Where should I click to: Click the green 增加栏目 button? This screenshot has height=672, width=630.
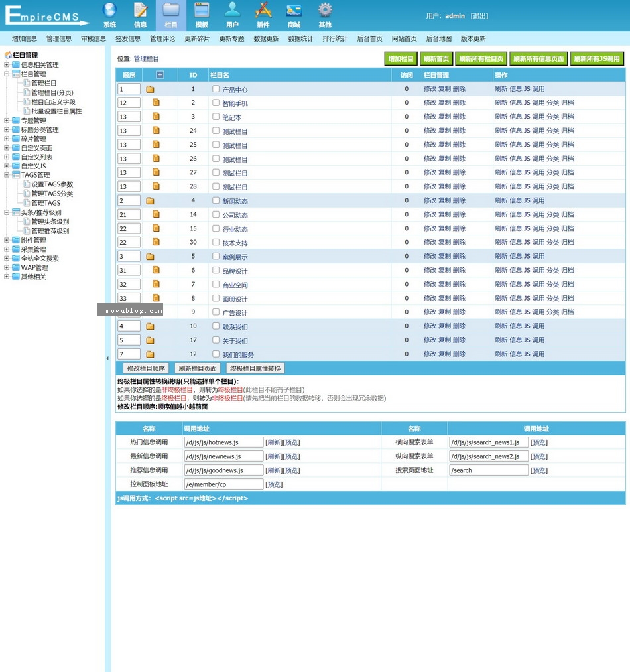[x=401, y=59]
